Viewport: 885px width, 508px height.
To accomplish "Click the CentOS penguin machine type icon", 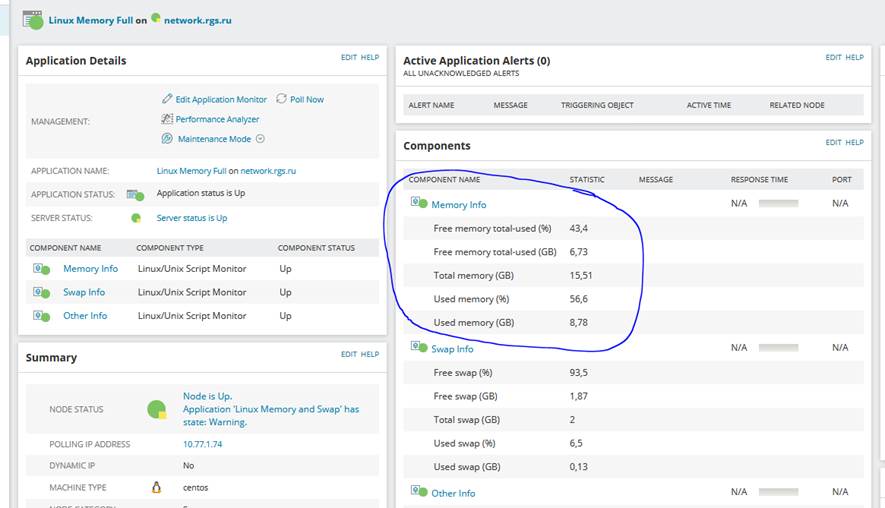I will tap(156, 487).
